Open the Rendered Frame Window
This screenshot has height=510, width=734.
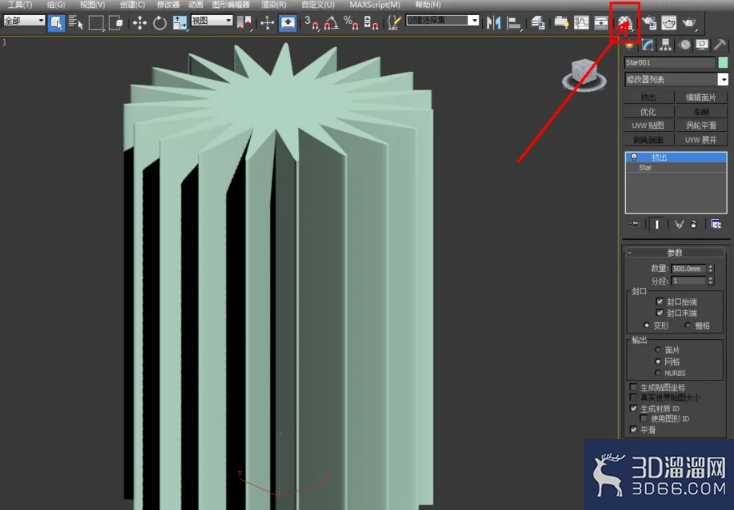(668, 22)
